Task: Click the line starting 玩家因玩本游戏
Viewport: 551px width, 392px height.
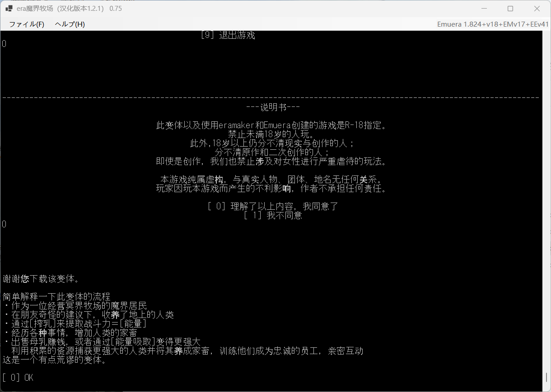Action: tap(271, 189)
